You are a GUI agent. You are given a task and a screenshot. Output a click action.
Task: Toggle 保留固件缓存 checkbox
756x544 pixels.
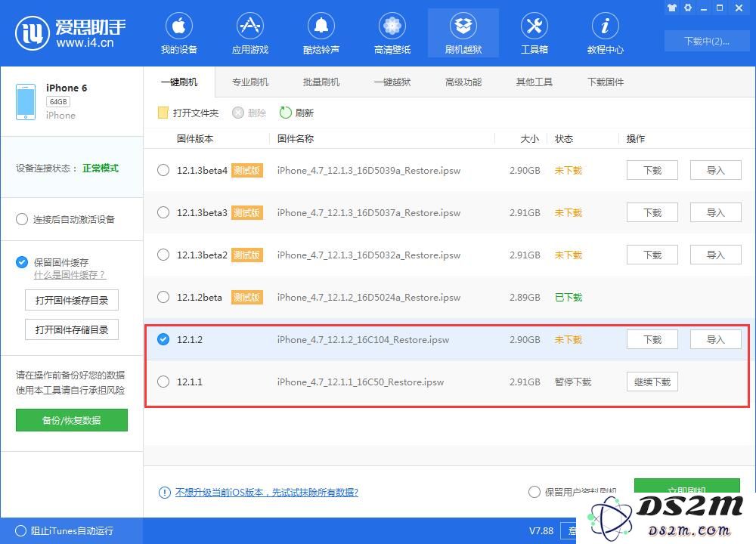point(22,262)
